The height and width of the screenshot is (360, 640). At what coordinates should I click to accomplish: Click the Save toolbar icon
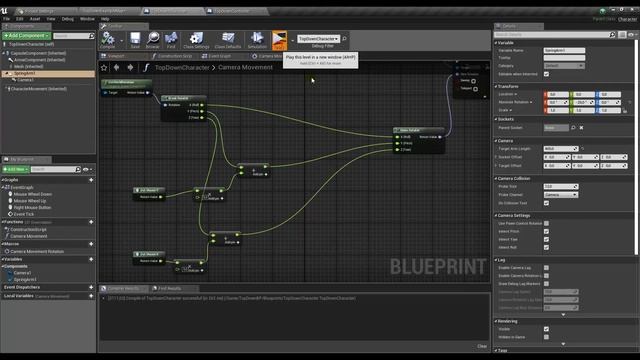pyautogui.click(x=135, y=40)
